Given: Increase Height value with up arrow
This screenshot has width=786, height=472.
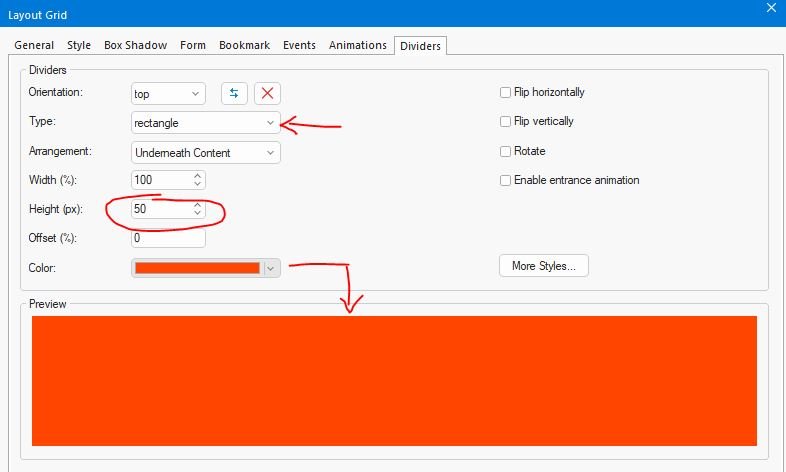Looking at the screenshot, I should point(198,205).
